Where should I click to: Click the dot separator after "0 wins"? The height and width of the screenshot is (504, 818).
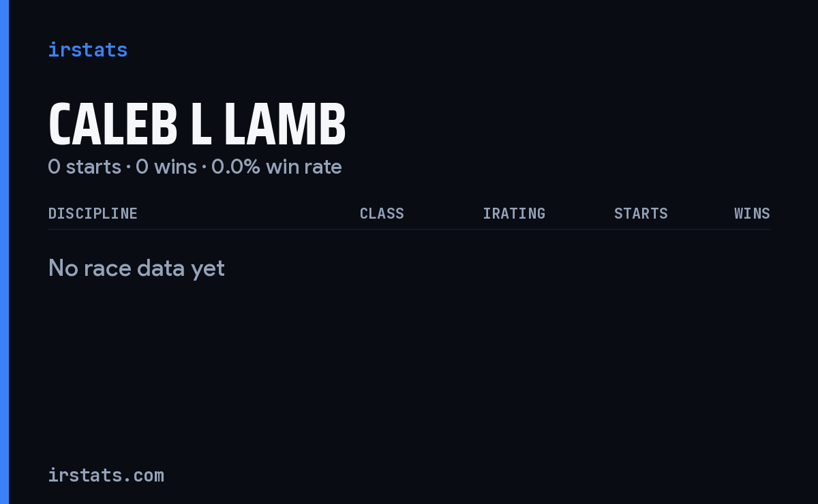(204, 168)
